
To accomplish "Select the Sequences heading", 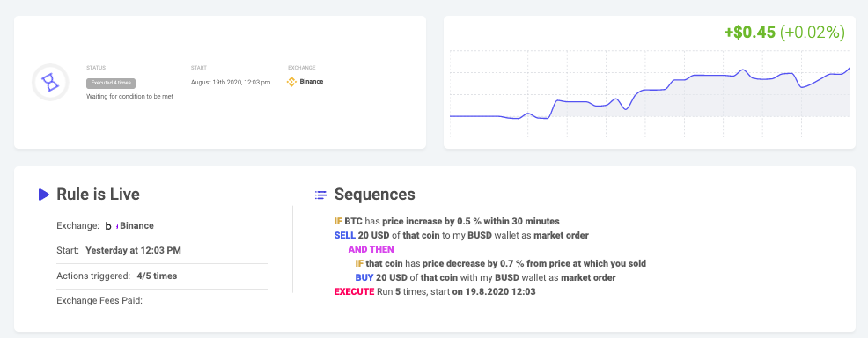I will coord(375,195).
